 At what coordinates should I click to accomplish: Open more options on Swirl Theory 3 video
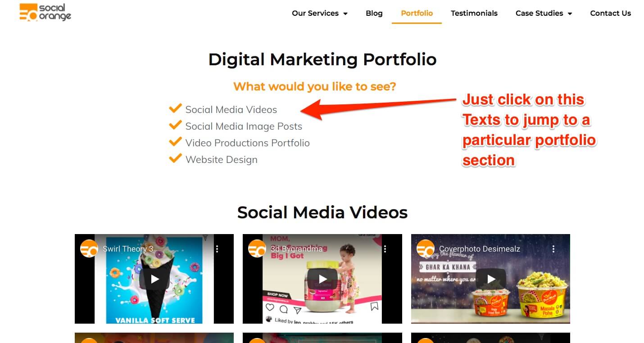tap(217, 249)
